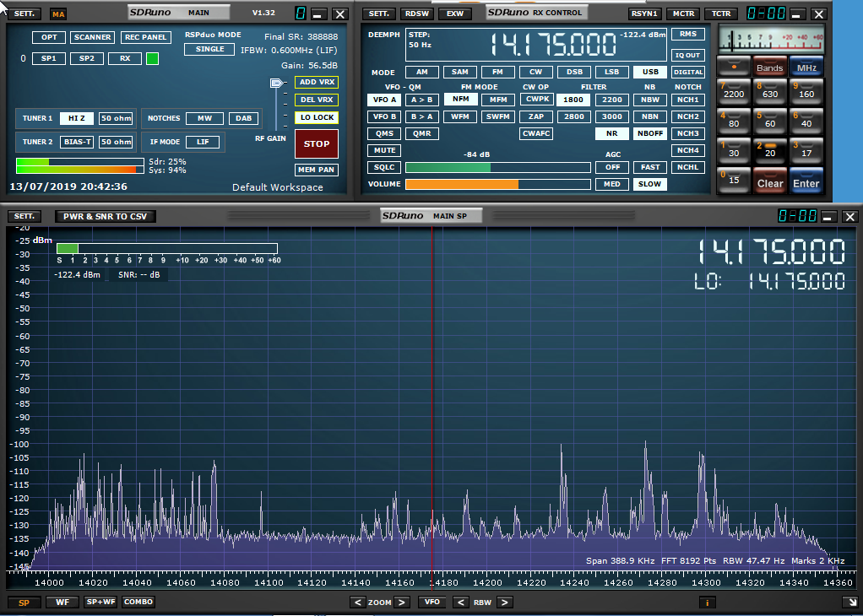Open SETT. in RX Control panel
The image size is (863, 616).
coord(378,14)
